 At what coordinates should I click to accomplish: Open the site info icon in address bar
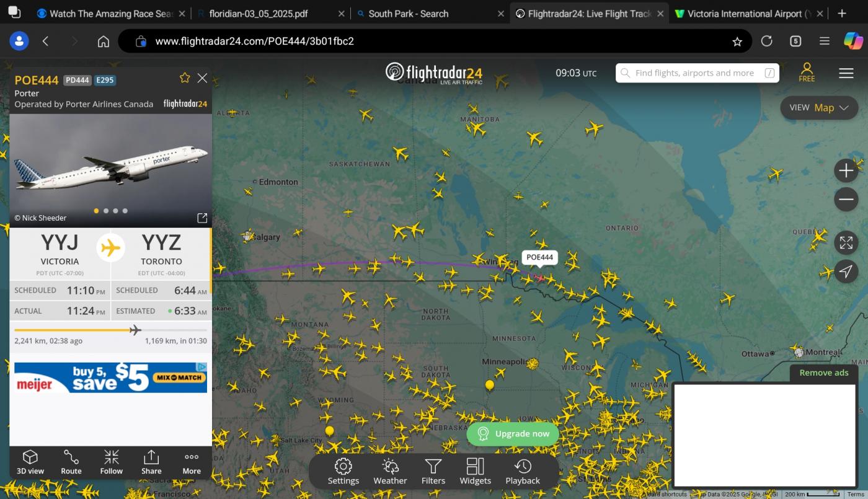[x=141, y=42]
